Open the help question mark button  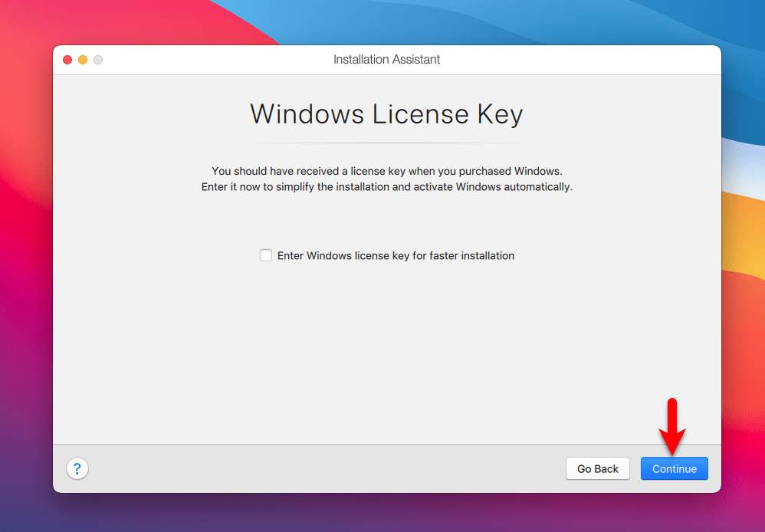point(77,468)
